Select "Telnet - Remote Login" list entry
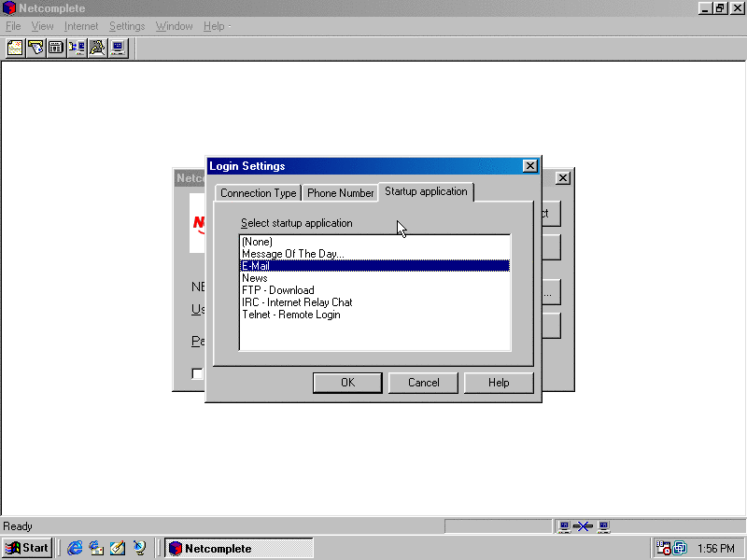Viewport: 747px width, 560px height. tap(290, 315)
